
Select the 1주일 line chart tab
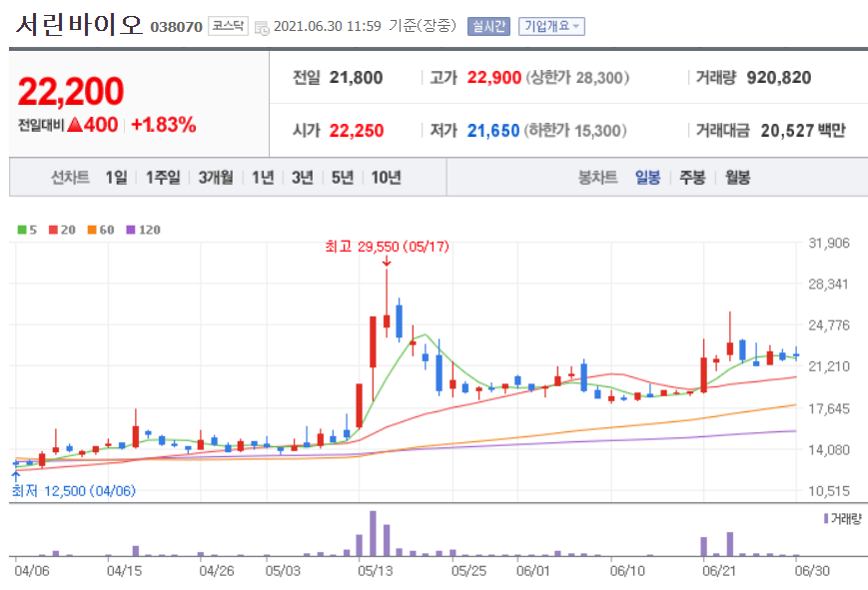(x=163, y=177)
